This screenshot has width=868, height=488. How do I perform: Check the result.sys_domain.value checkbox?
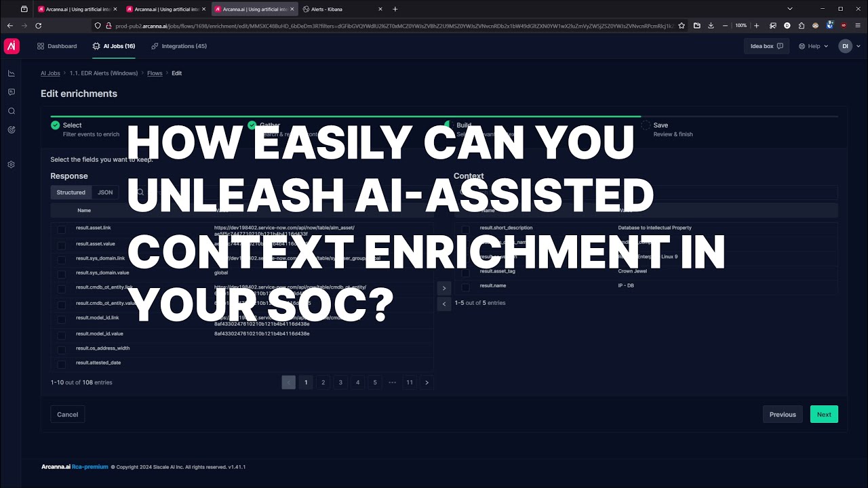[62, 274]
